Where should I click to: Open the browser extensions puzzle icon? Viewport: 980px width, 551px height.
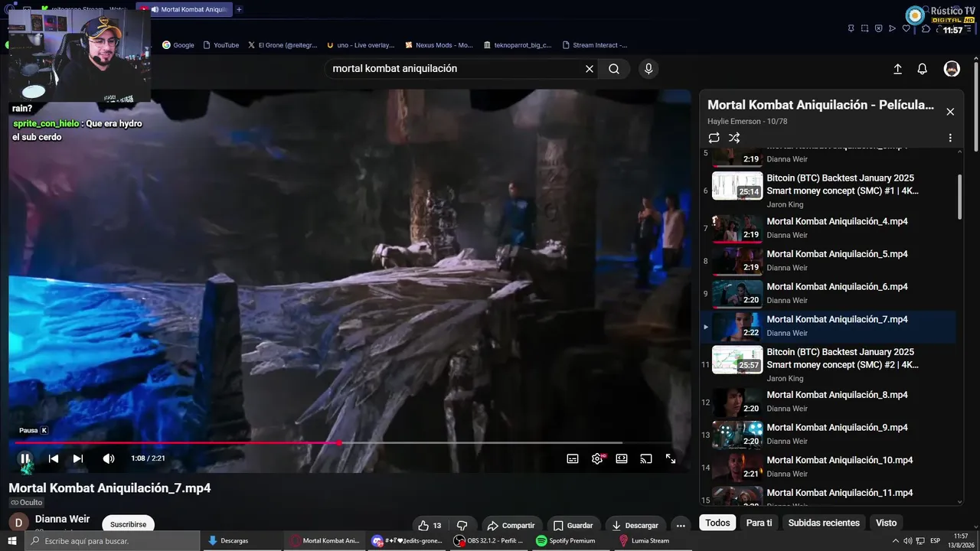[925, 28]
